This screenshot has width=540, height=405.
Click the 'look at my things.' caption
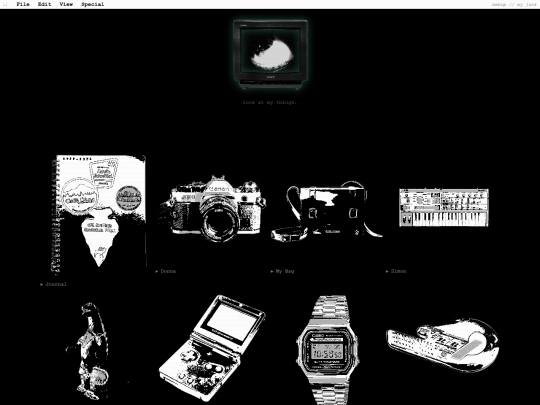point(270,102)
